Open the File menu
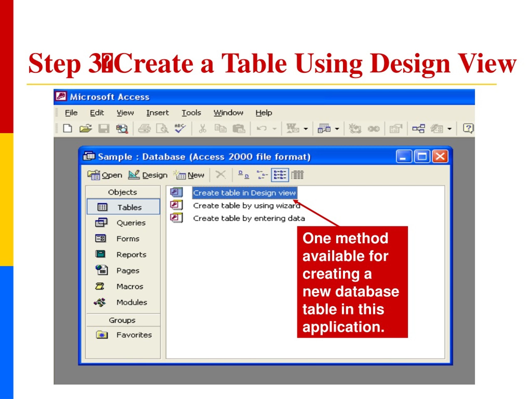Viewport: 532px width, 399px height. tap(71, 113)
